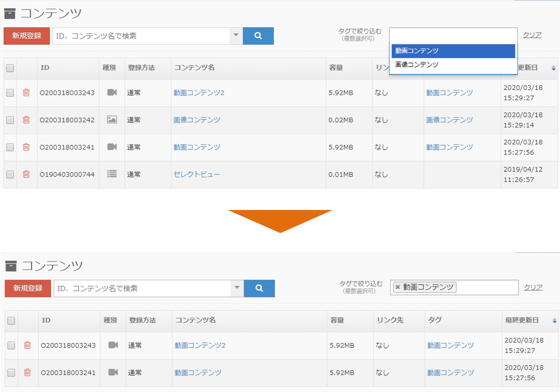This screenshot has width=560, height=392.
Task: Click archive box icon beside lower コンテンツ title
Action: click(11, 266)
